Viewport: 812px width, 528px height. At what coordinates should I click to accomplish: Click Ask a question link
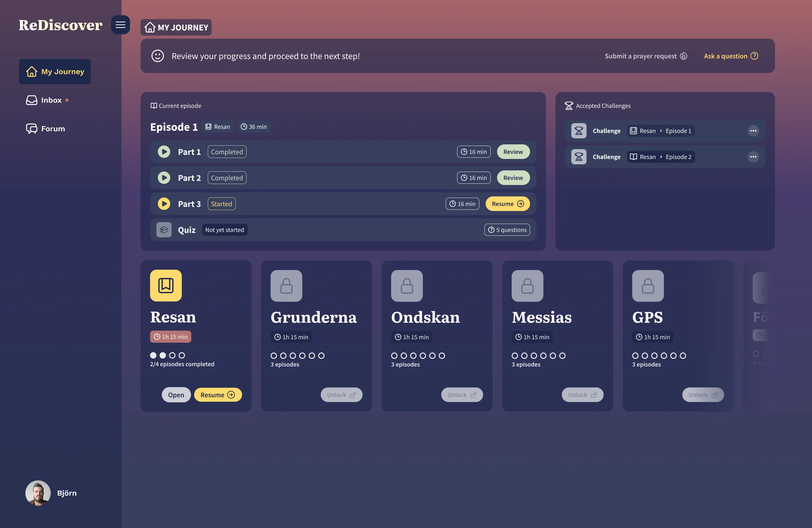coord(731,56)
